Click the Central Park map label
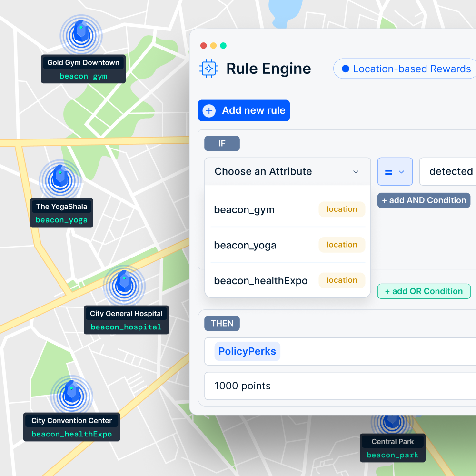This screenshot has height=476, width=476. pos(393,442)
